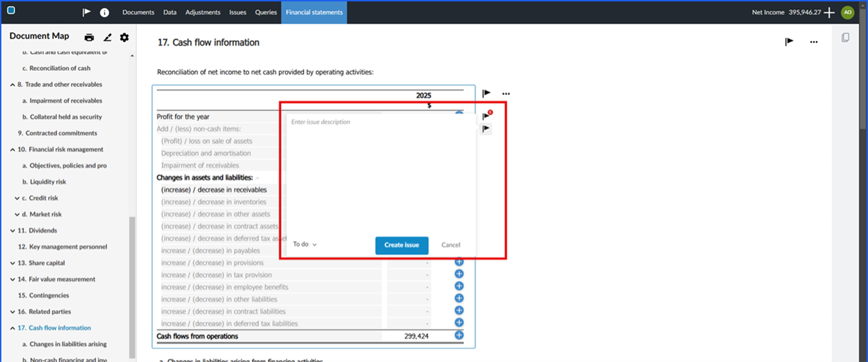The width and height of the screenshot is (868, 362).
Task: Go to b. Collateral held as security
Action: (x=62, y=117)
